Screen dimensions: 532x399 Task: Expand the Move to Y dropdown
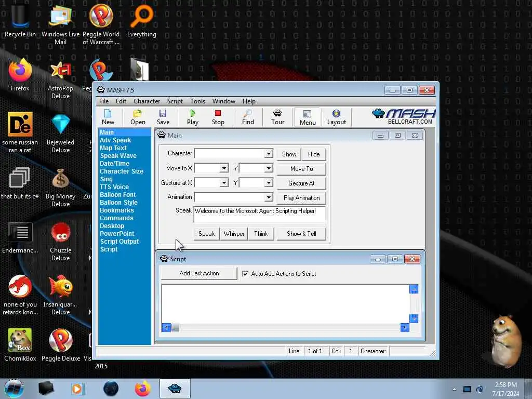[269, 168]
